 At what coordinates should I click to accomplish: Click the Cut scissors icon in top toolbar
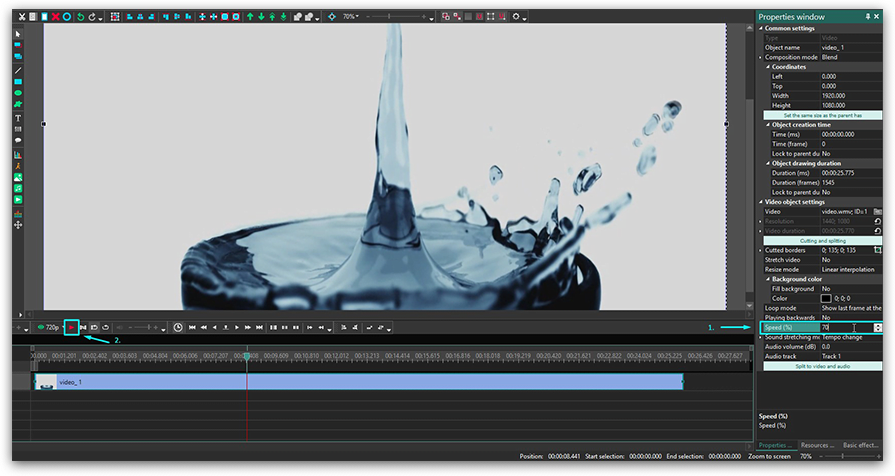(x=22, y=17)
